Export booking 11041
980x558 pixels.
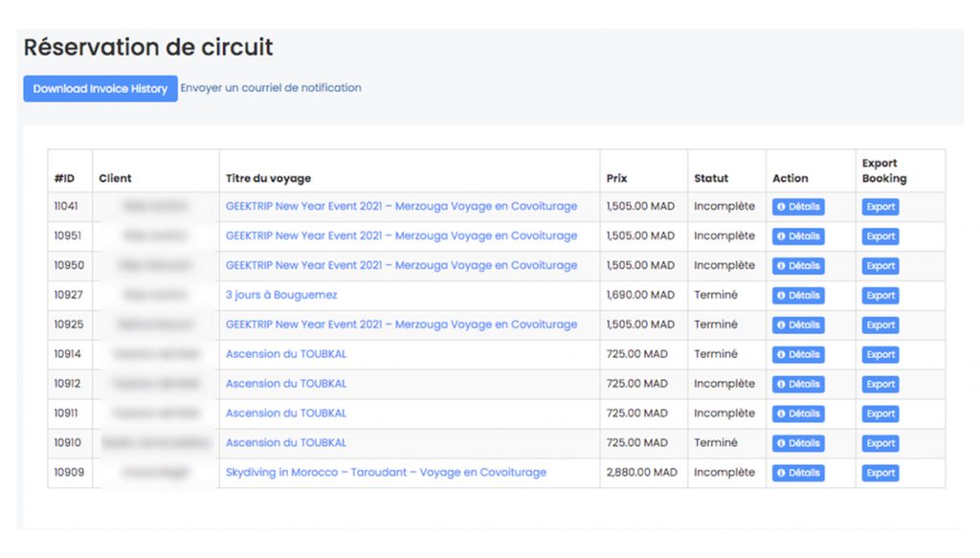(880, 207)
